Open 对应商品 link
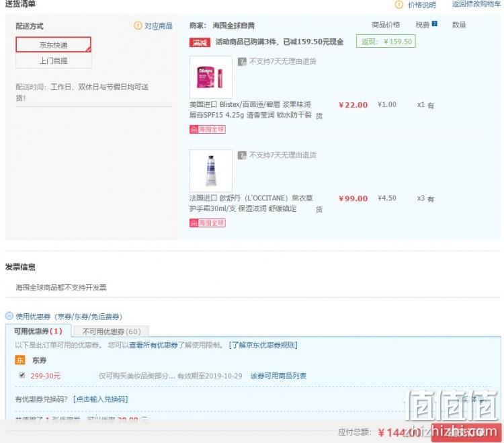This screenshot has height=443, width=504. pos(159,26)
